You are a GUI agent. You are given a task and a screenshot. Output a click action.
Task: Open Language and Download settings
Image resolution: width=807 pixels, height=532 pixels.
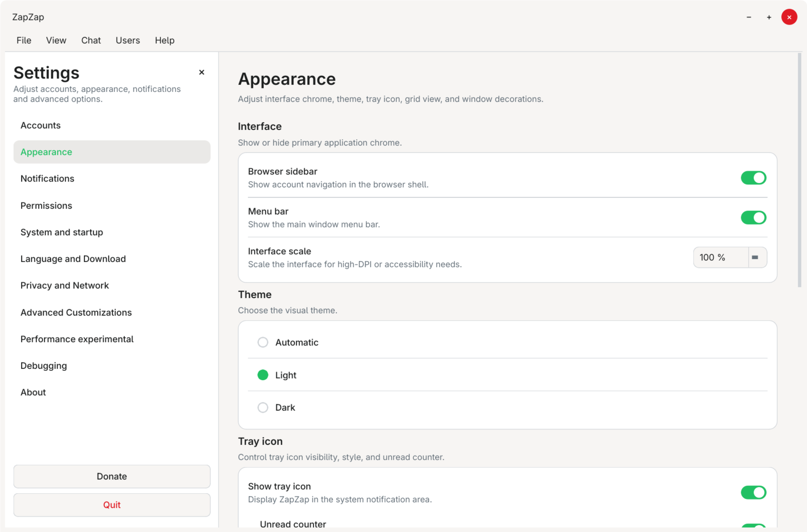click(x=112, y=259)
